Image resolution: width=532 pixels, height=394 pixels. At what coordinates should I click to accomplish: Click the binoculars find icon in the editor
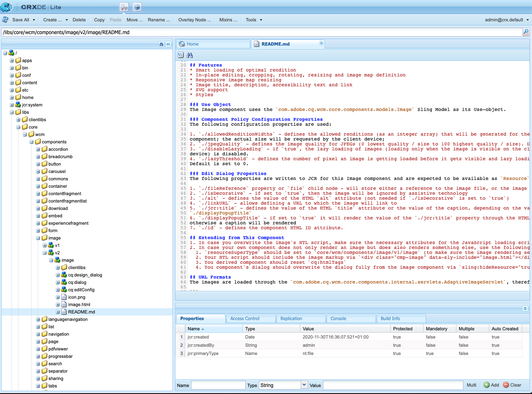coord(189,55)
